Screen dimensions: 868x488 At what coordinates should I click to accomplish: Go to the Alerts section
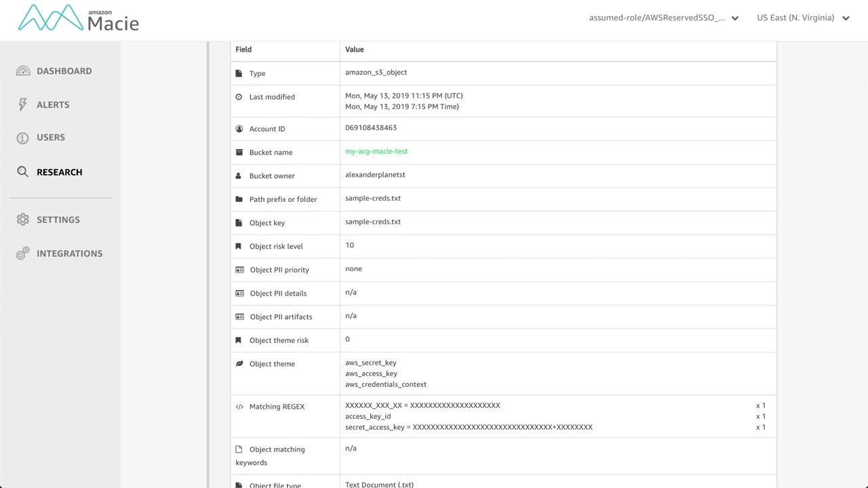[53, 105]
